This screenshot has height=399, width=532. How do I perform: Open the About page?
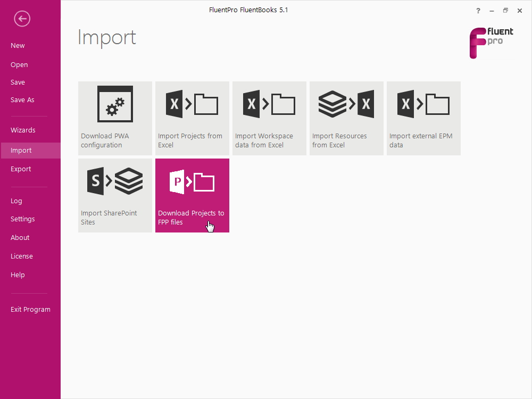[x=20, y=237]
